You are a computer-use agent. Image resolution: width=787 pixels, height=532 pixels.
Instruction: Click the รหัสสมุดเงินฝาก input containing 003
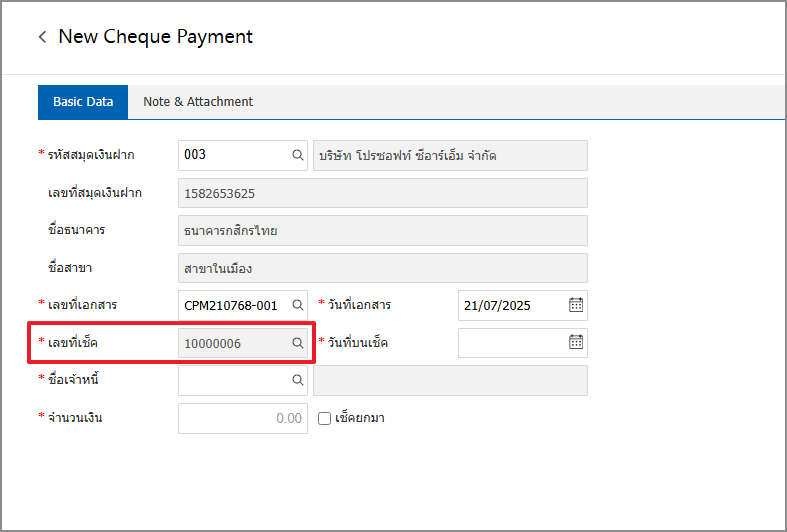click(234, 155)
